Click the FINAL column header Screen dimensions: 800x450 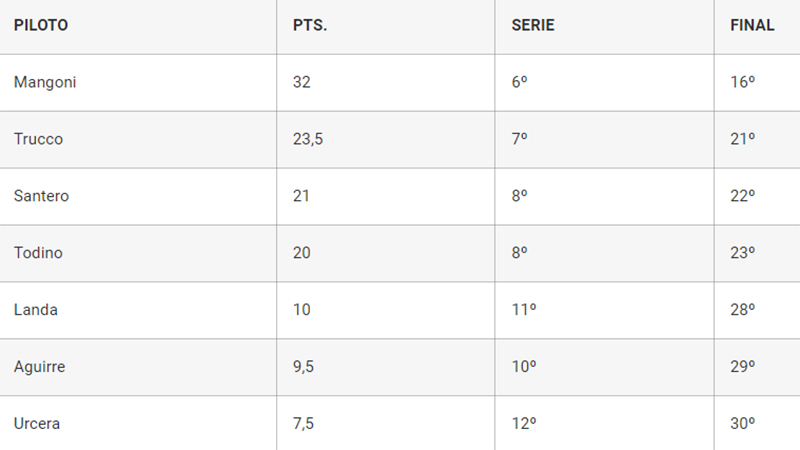click(752, 26)
